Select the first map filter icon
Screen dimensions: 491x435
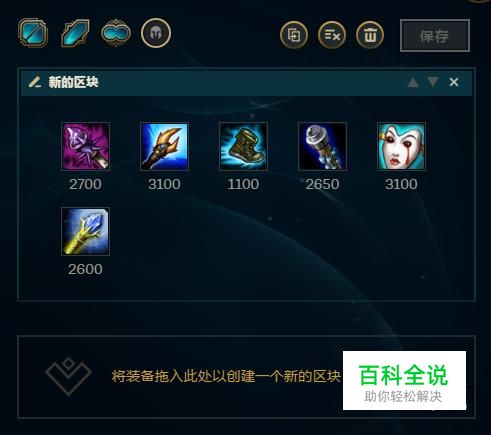[33, 33]
